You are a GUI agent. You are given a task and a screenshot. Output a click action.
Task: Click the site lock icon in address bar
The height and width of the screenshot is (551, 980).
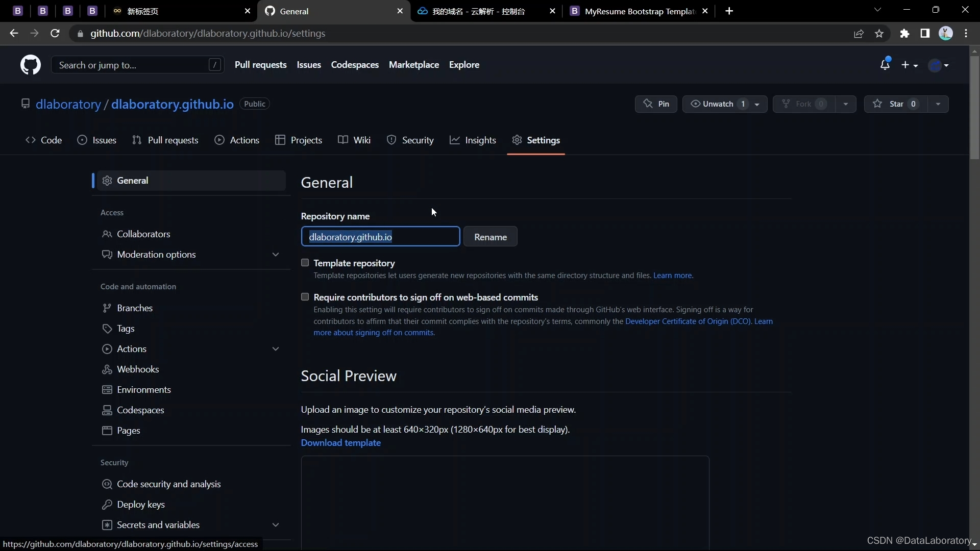80,34
